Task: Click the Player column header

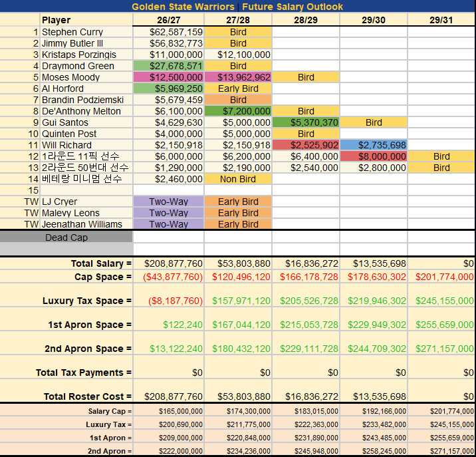Action: click(x=86, y=20)
